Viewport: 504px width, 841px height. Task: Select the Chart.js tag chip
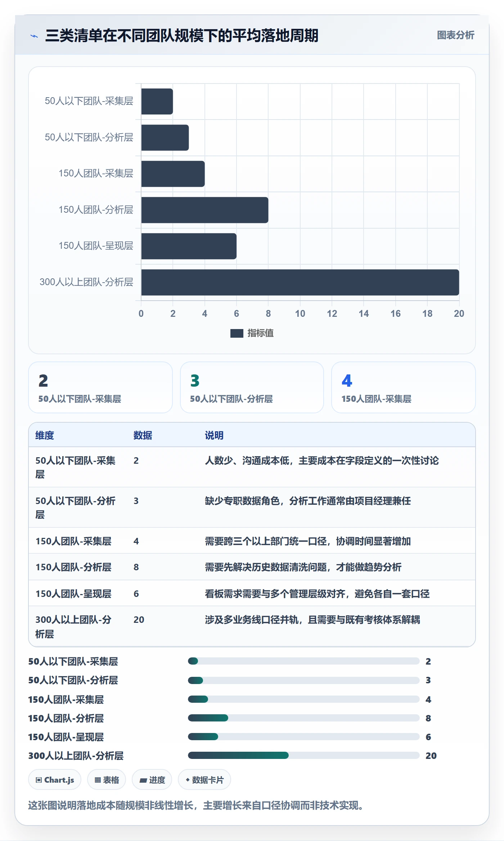coord(55,780)
